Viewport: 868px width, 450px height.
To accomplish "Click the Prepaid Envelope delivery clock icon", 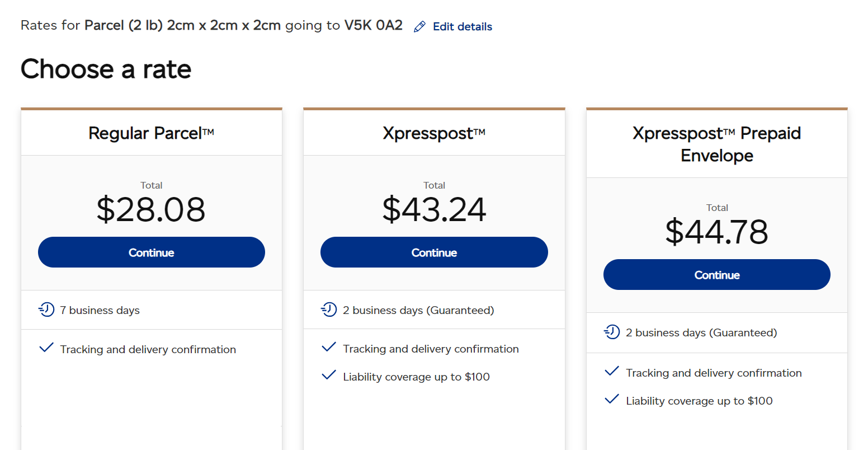I will [x=612, y=332].
